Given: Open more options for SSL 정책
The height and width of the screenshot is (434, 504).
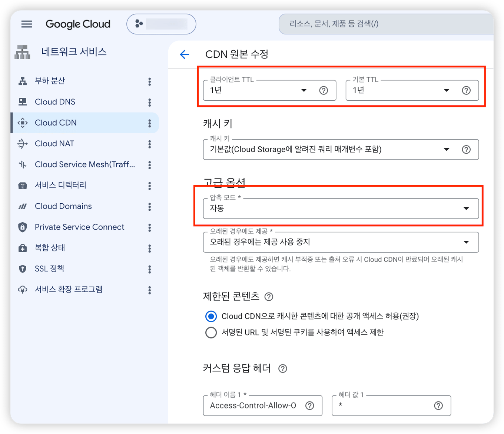Looking at the screenshot, I should (150, 269).
